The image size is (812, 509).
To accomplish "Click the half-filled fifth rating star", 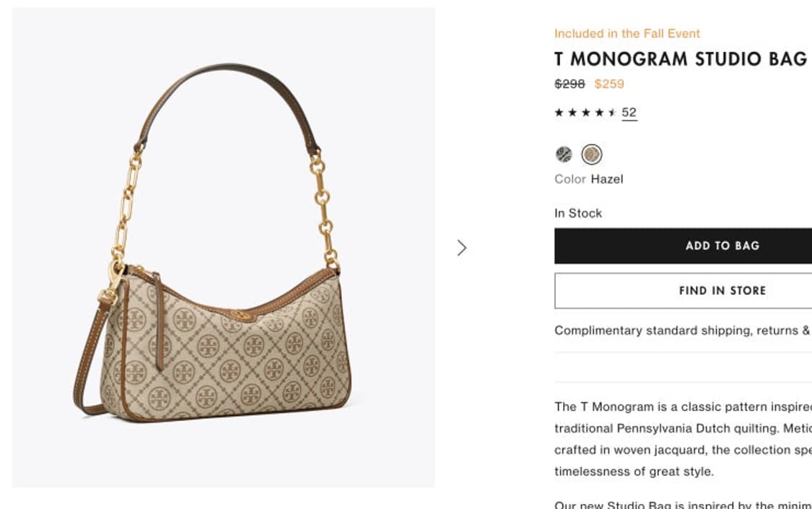I will point(612,113).
